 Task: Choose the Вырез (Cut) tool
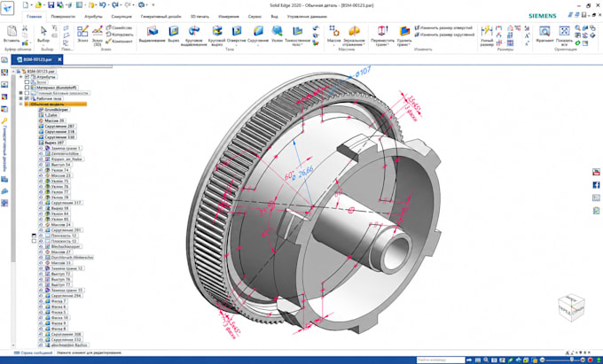174,34
